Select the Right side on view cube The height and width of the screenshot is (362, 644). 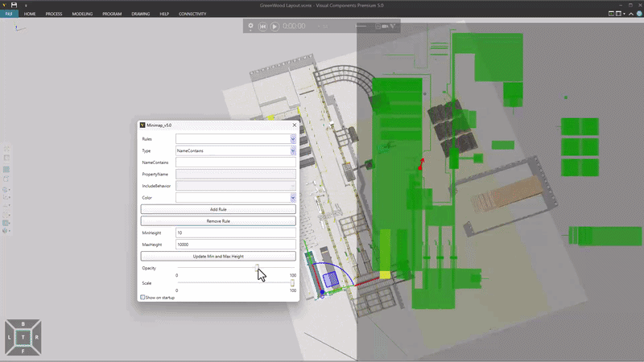click(35, 337)
